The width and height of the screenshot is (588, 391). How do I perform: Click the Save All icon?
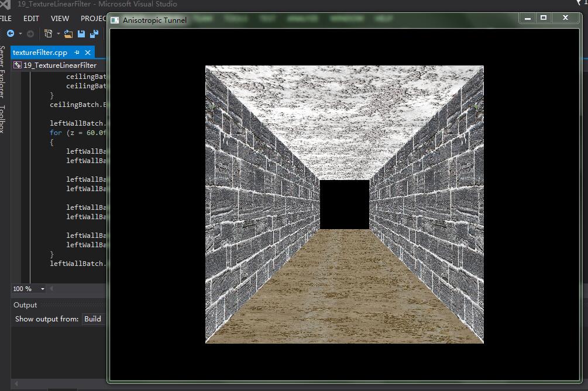point(94,34)
